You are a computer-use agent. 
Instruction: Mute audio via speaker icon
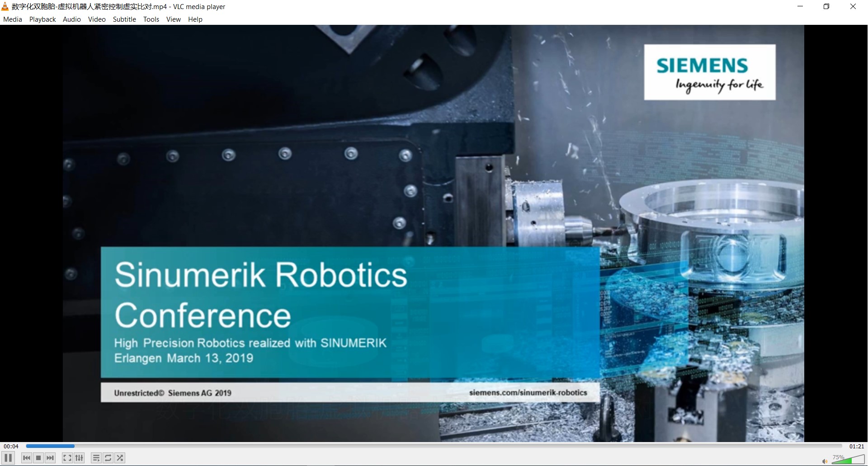(x=825, y=461)
